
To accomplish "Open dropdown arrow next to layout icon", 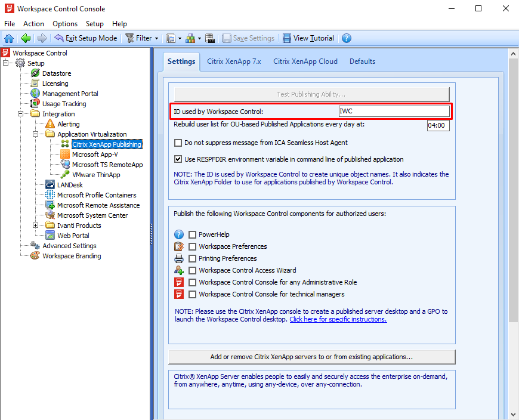I will click(180, 38).
